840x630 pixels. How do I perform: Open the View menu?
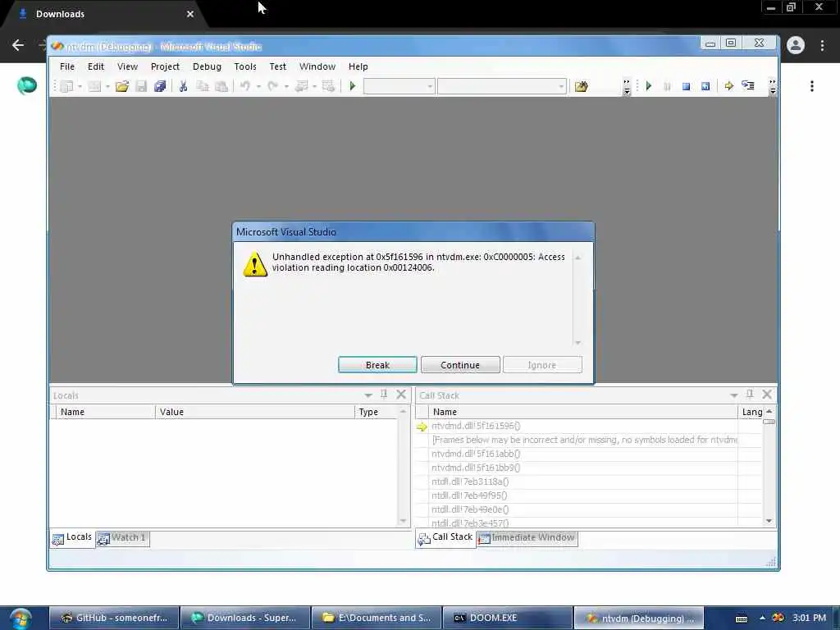tap(127, 66)
